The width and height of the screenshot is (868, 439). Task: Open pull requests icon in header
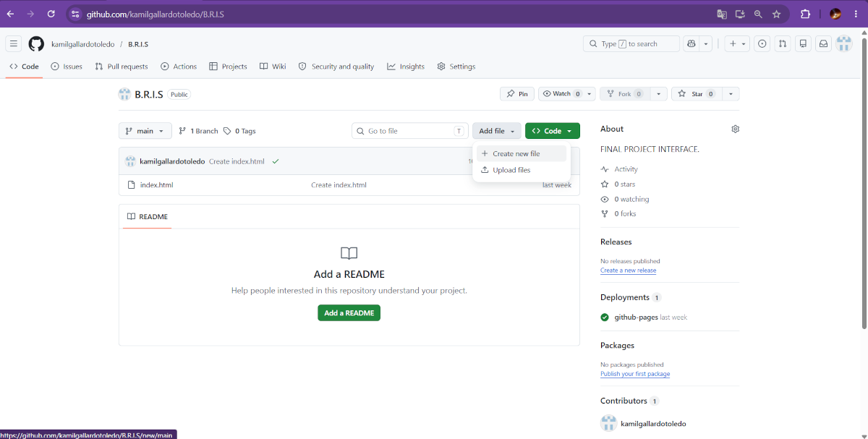click(x=782, y=44)
